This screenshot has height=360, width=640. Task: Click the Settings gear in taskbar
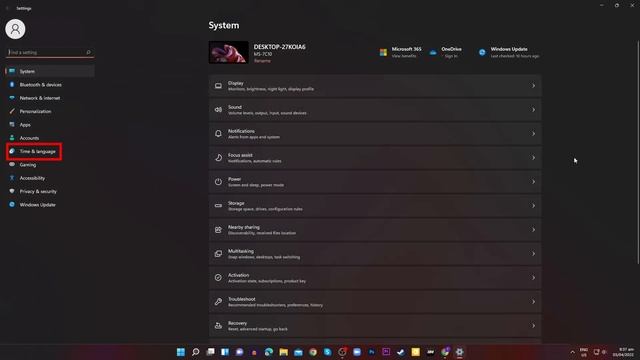point(460,352)
